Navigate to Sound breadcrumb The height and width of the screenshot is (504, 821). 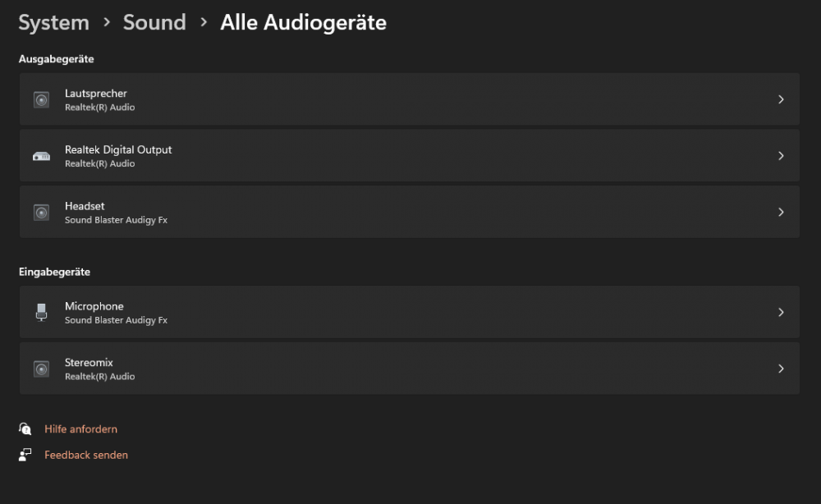coord(154,23)
